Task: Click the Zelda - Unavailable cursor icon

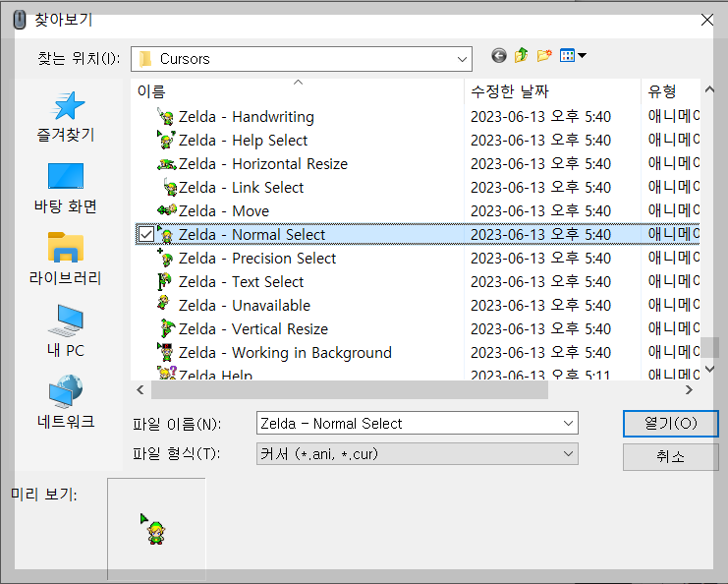Action: [163, 303]
